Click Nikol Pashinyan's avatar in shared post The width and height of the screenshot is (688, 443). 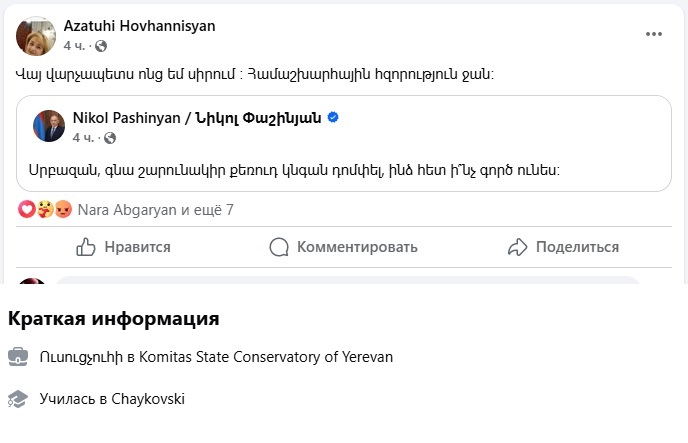click(48, 126)
